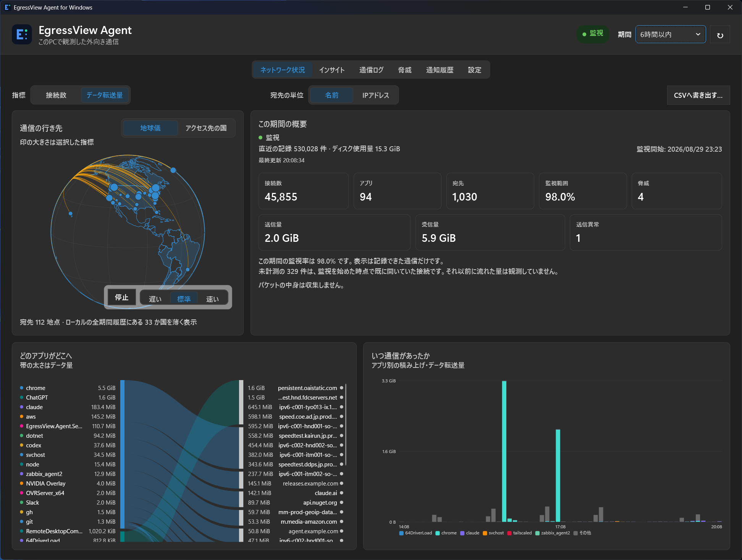Screen dimensions: 742x560
Task: Click the tallest chrome bar in timeline chart
Action: click(x=504, y=451)
